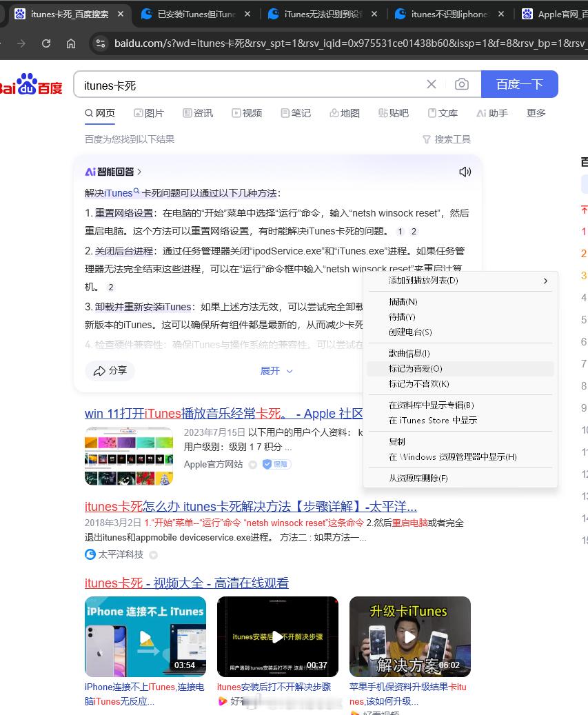Open itunes卡死 - 视频大全 result link
The height and width of the screenshot is (715, 588).
186,583
